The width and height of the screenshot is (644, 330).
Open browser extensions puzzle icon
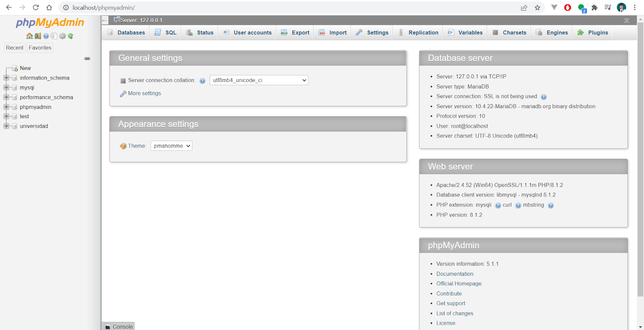[594, 8]
